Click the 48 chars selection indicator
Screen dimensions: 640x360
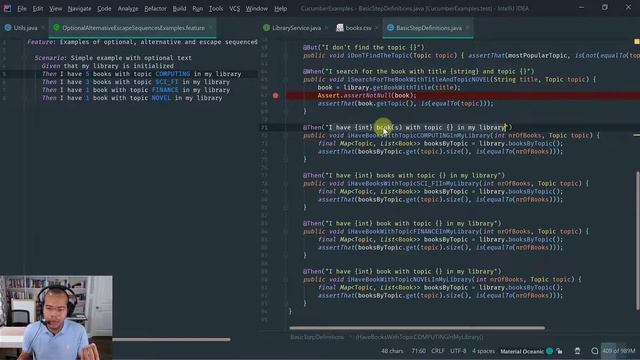(392, 351)
